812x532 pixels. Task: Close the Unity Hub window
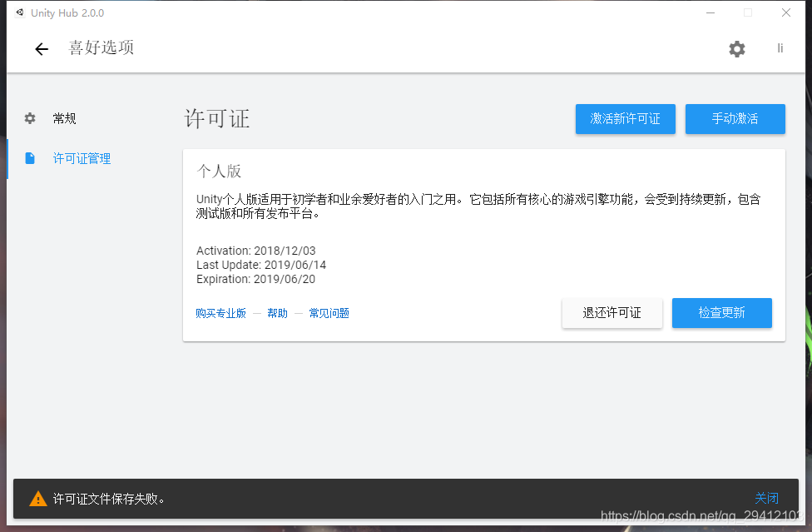tap(785, 12)
